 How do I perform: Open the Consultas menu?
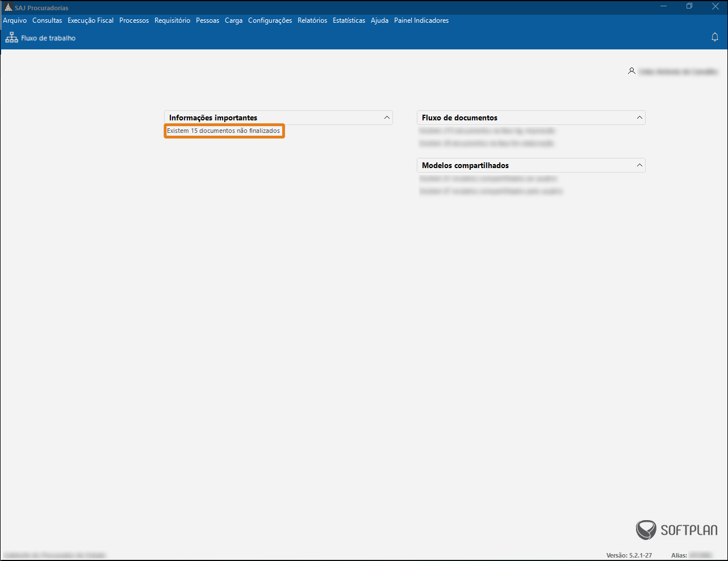point(47,20)
